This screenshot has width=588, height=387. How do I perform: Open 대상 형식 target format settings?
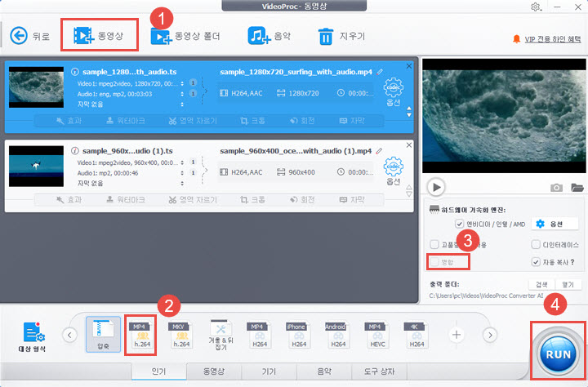[32, 336]
